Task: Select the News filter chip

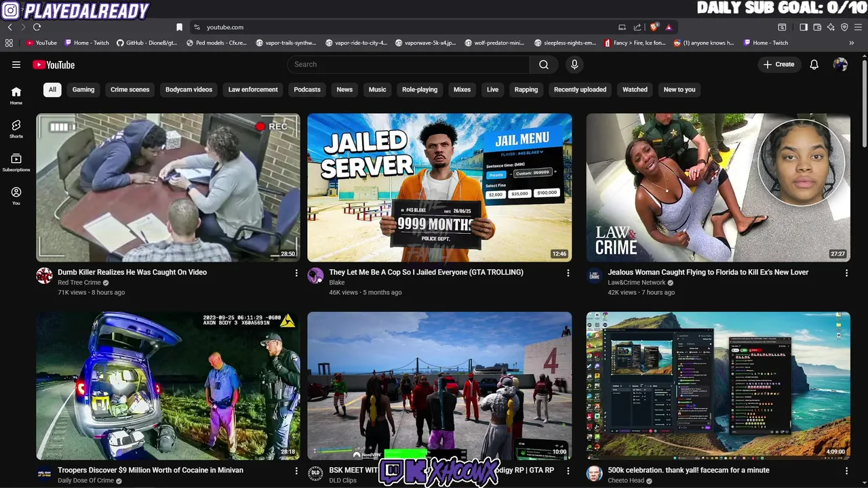Action: pyautogui.click(x=344, y=89)
